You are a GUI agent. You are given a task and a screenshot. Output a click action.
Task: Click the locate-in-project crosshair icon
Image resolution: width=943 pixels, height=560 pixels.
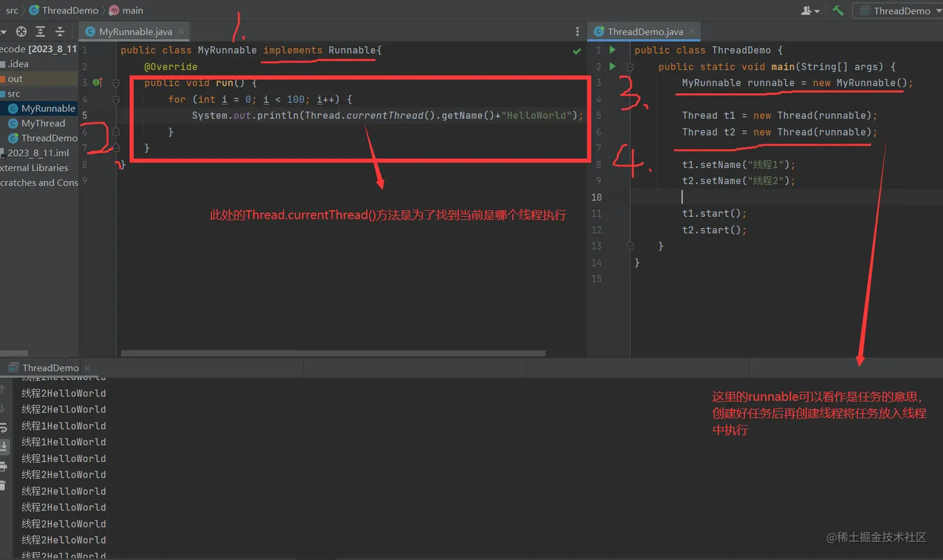click(21, 31)
